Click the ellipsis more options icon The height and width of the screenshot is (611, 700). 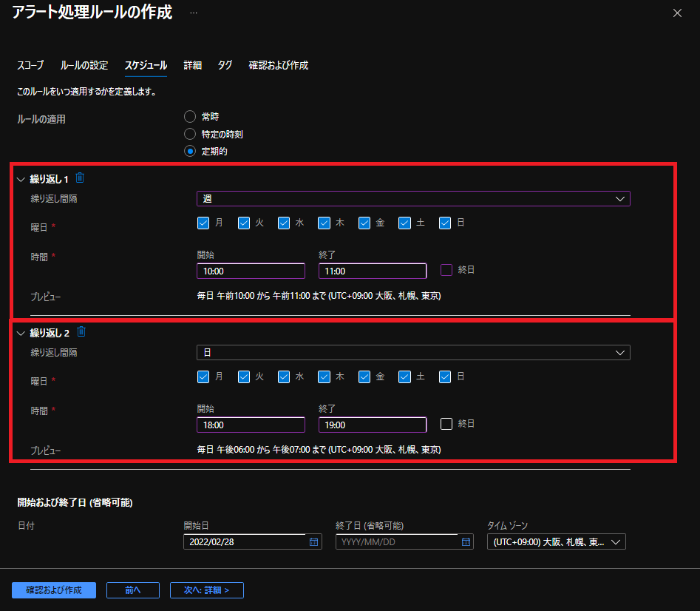tap(194, 13)
